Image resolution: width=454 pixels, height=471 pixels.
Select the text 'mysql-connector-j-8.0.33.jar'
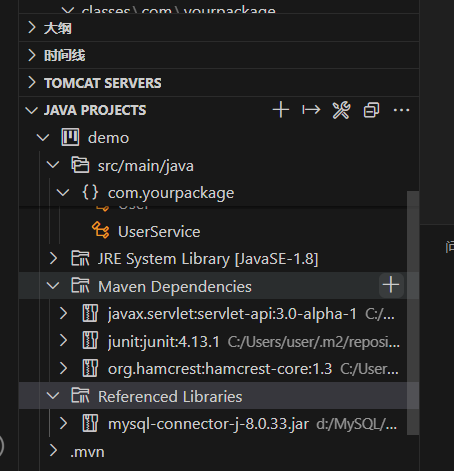pos(208,424)
